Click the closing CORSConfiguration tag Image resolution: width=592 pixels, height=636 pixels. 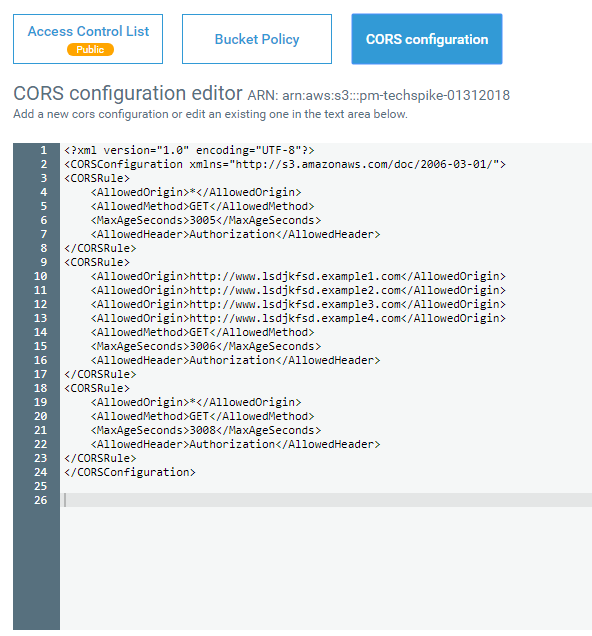tap(130, 472)
